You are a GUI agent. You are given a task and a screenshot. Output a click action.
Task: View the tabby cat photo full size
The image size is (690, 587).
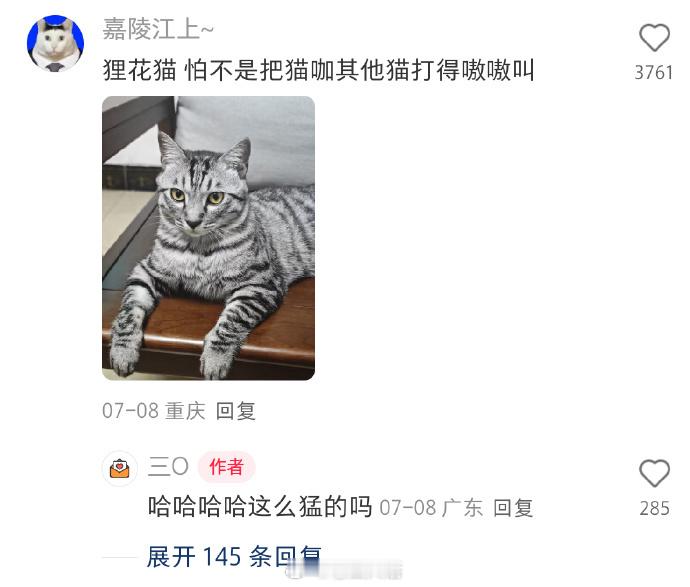tap(209, 238)
